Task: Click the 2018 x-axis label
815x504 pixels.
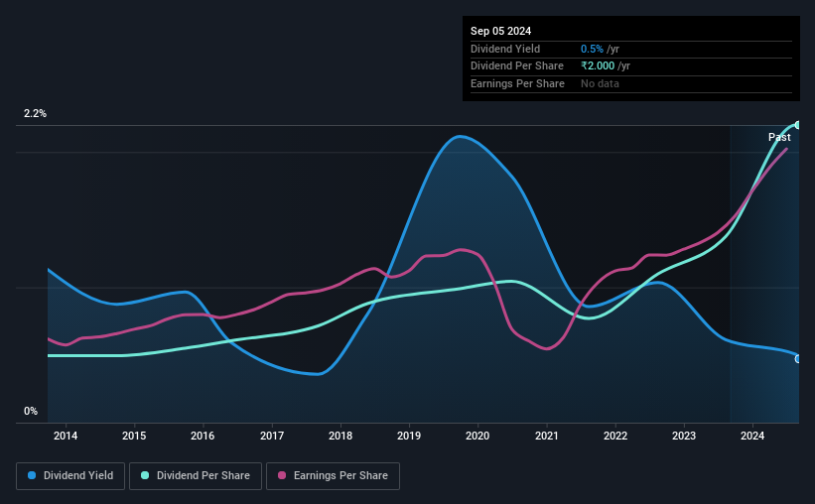Action: (340, 436)
